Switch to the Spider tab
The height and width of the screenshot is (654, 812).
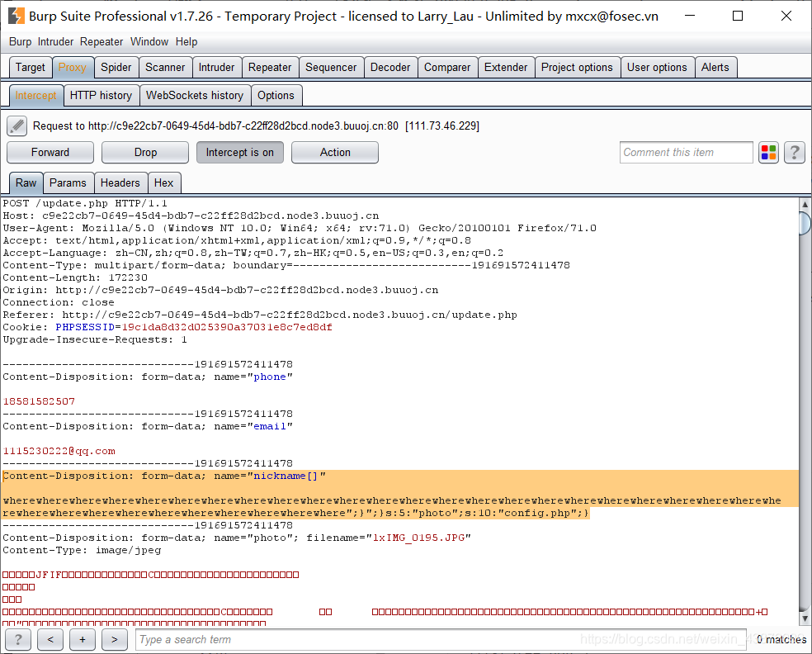tap(116, 68)
